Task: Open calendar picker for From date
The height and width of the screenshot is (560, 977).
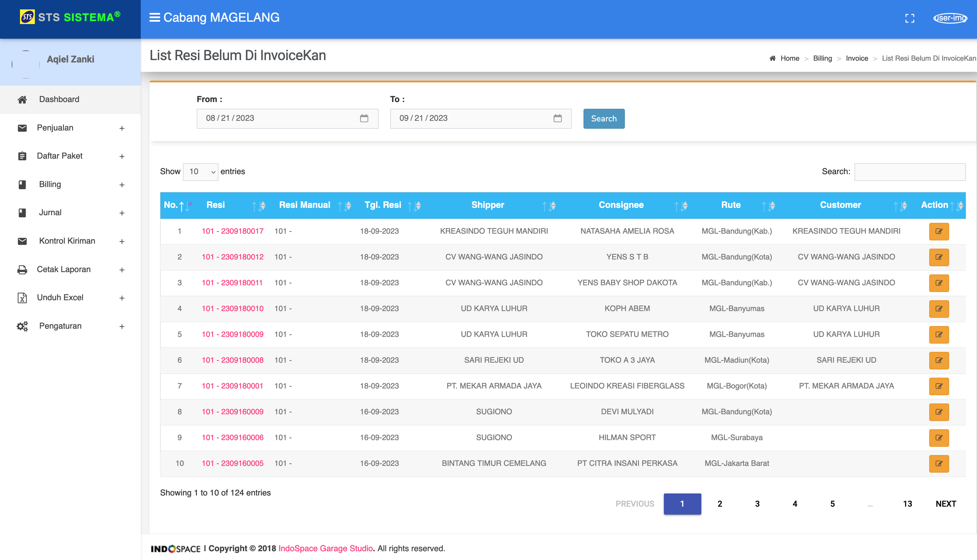Action: pyautogui.click(x=364, y=118)
